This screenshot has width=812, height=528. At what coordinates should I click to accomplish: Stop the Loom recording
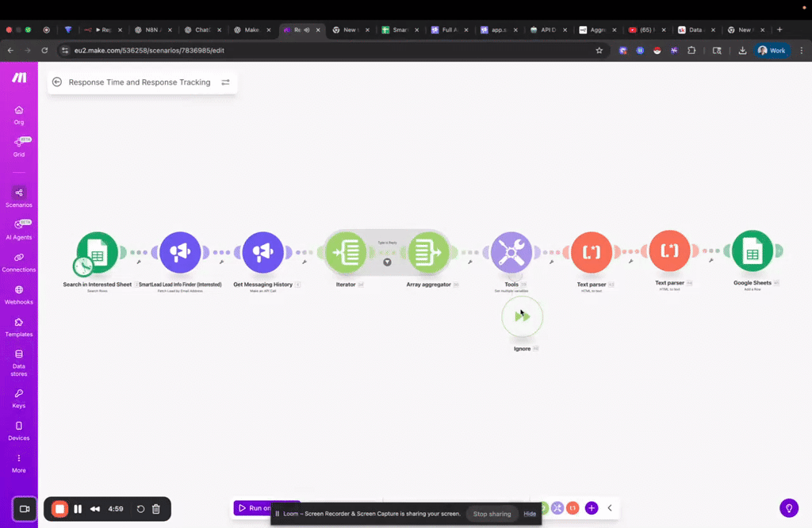[59, 509]
